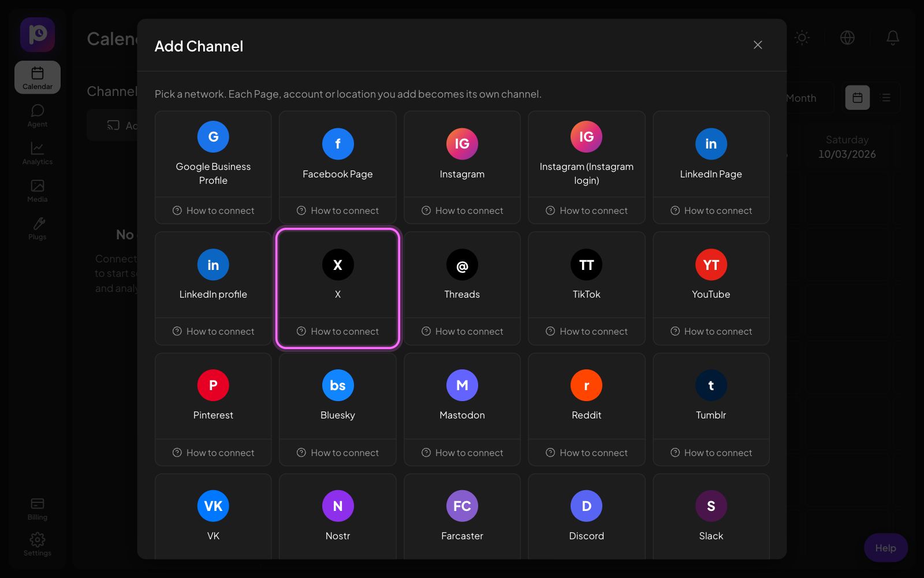Viewport: 924px width, 578px height.
Task: Pick the YouTube channel icon
Action: (711, 265)
